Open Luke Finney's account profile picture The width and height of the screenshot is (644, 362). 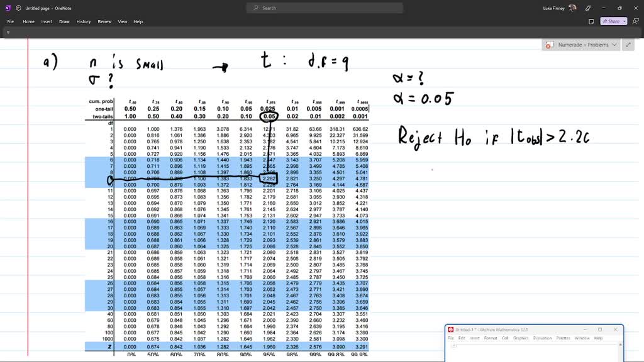pyautogui.click(x=572, y=8)
